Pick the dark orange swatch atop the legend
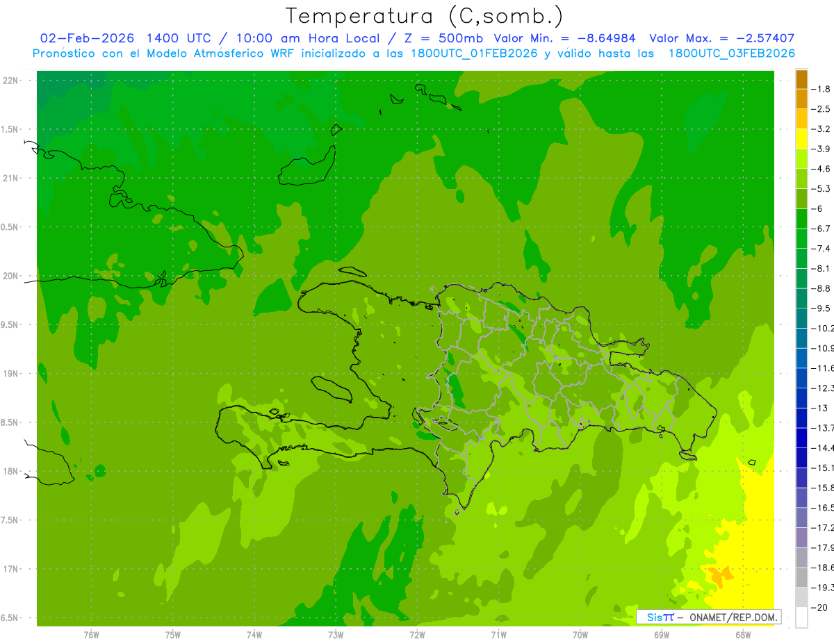Screen dimensions: 834x644 (801, 79)
